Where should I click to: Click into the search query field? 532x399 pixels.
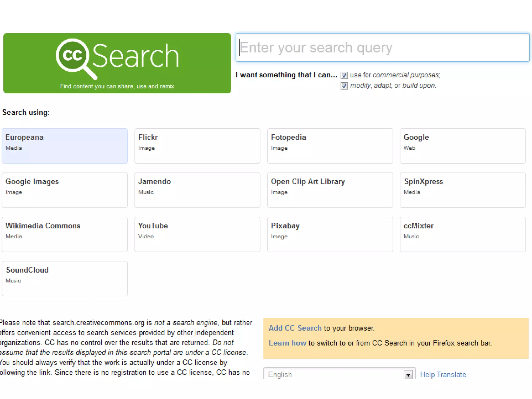(382, 48)
